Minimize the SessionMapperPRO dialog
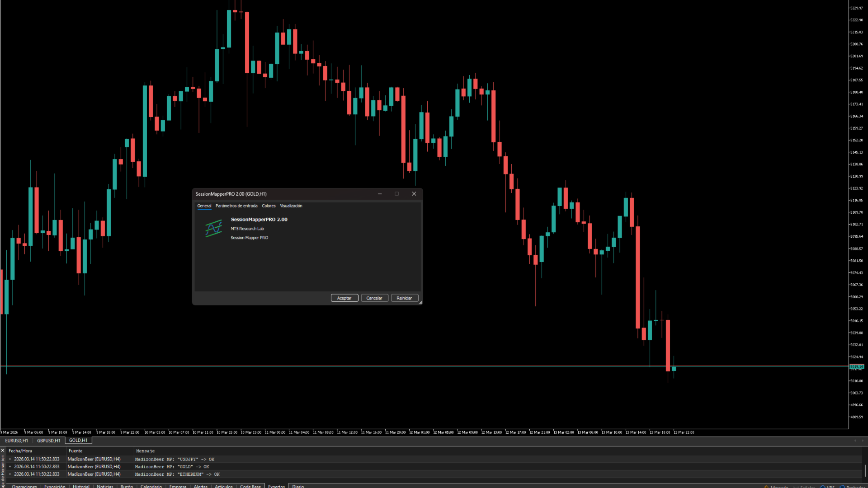868x488 pixels. (x=380, y=194)
